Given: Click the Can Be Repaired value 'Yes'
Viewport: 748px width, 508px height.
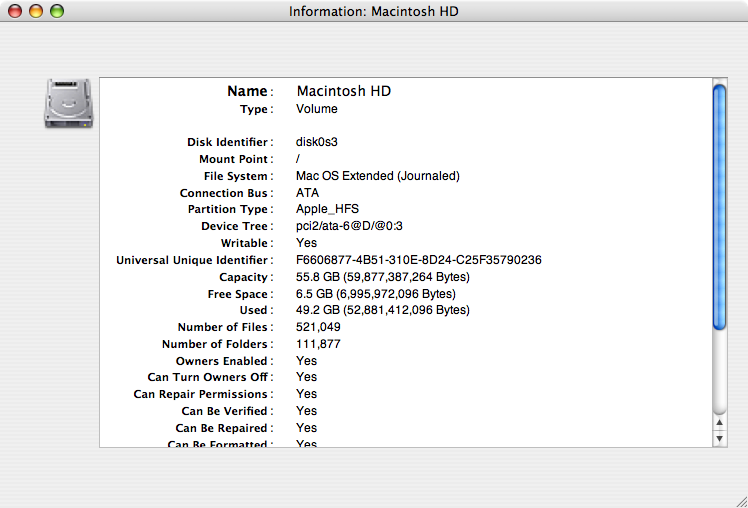Looking at the screenshot, I should [x=306, y=428].
